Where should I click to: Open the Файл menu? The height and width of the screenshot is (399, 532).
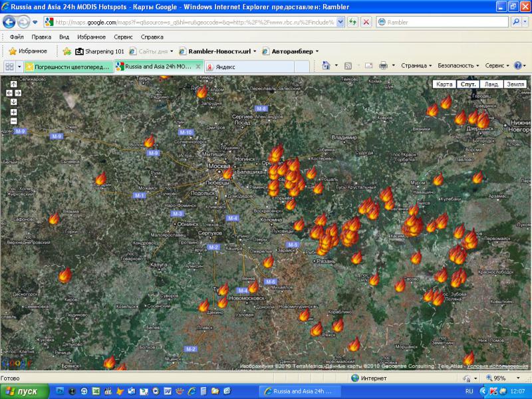(17, 37)
